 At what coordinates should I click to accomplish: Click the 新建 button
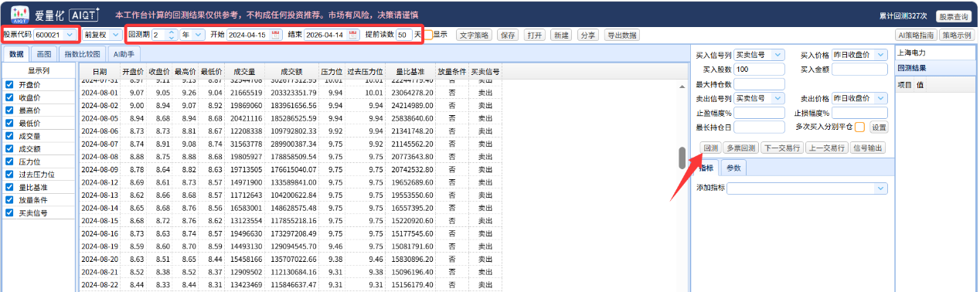pos(561,35)
